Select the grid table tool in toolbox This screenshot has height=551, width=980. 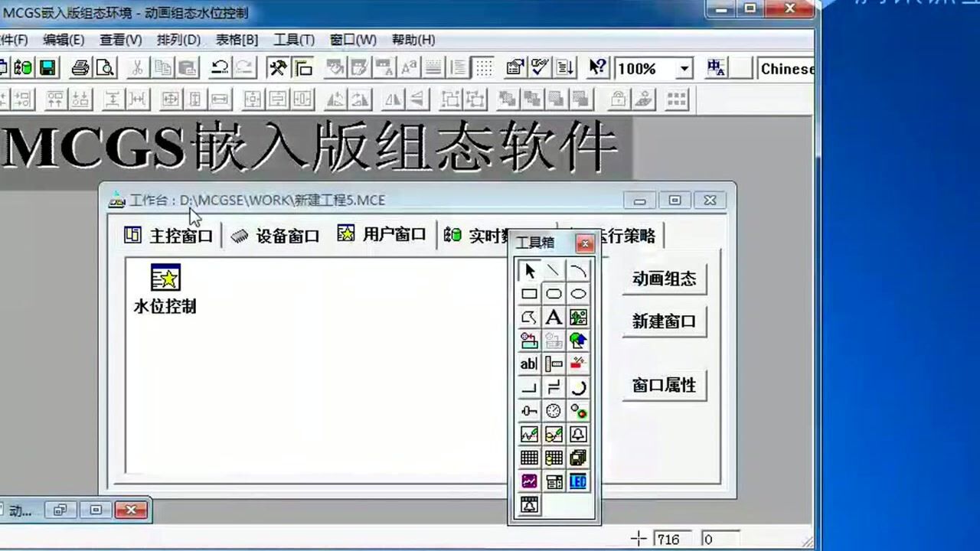coord(529,458)
